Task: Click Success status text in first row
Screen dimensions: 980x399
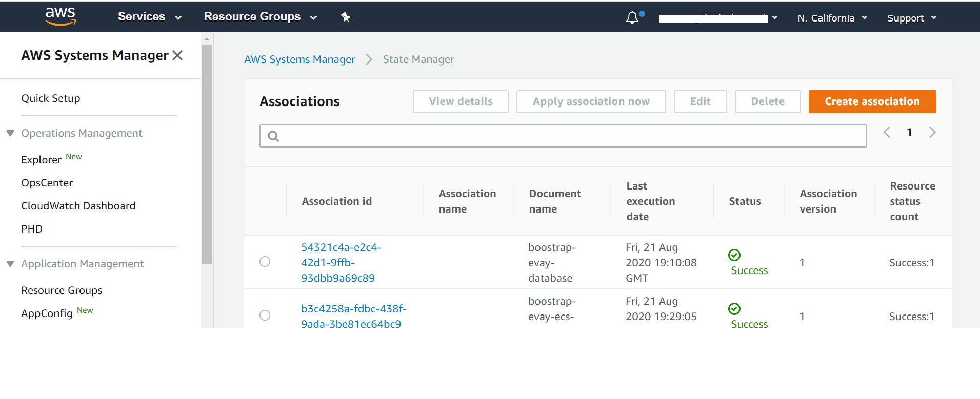Action: pos(749,270)
